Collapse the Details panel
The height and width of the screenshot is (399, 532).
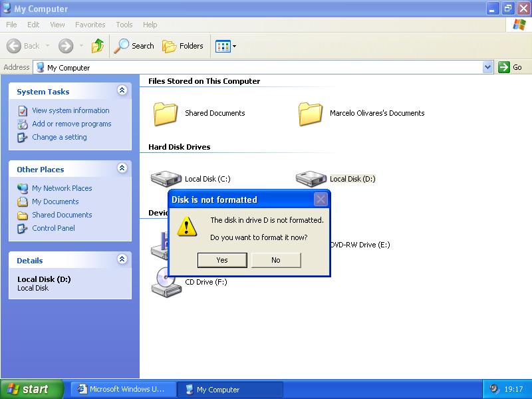click(122, 259)
